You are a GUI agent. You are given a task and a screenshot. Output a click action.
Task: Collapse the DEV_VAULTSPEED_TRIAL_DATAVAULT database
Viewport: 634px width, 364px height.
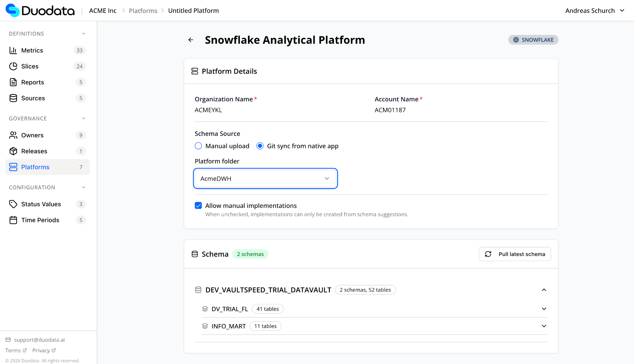544,290
